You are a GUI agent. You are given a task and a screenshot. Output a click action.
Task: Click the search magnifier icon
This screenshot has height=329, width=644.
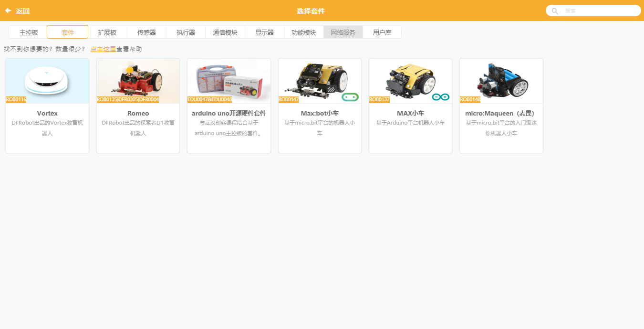[555, 11]
